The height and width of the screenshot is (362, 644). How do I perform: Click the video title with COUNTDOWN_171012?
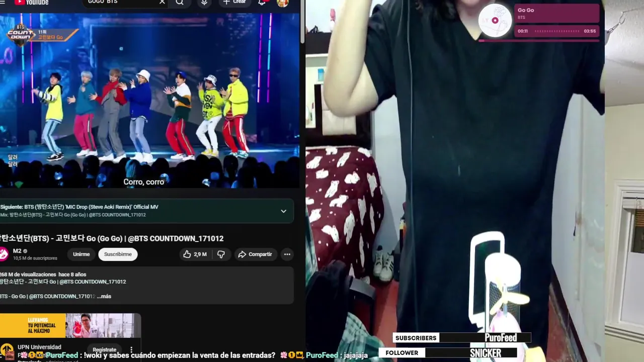[112, 238]
